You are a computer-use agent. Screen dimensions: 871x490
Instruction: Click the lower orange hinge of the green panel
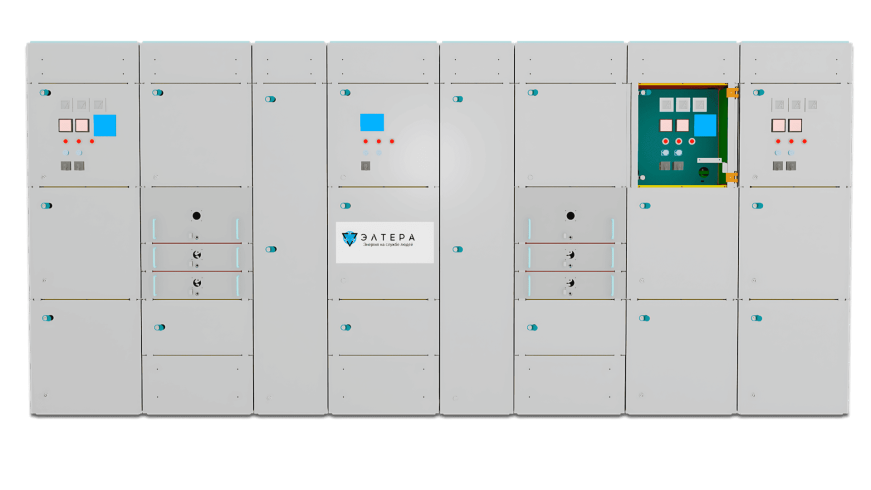point(732,177)
